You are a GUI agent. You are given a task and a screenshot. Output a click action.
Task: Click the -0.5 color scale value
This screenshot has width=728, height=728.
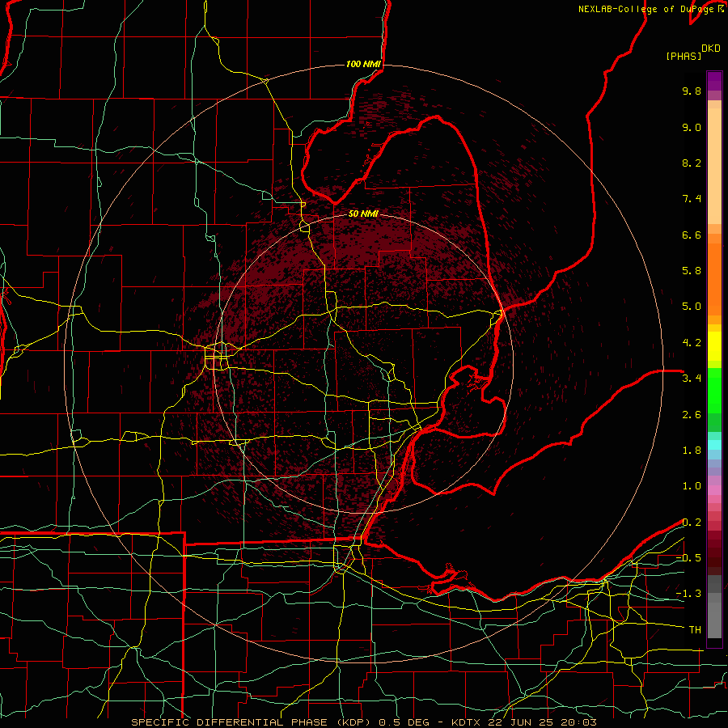(688, 558)
